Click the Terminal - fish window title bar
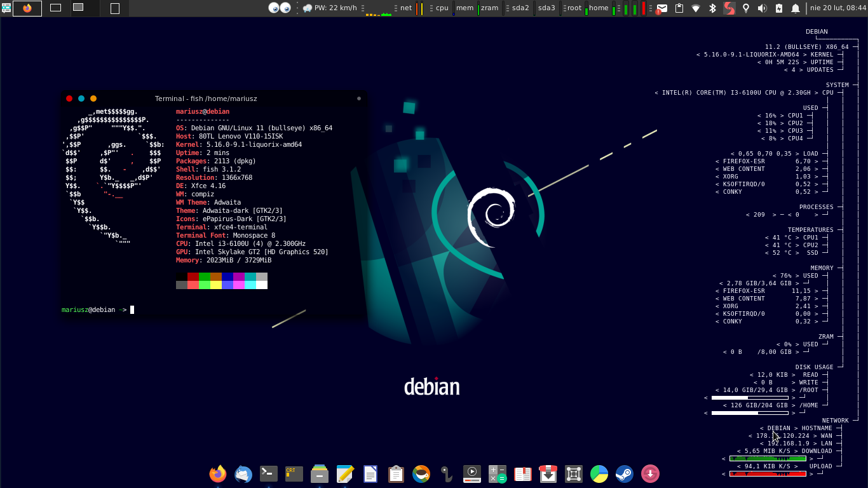The image size is (868, 488). [214, 98]
